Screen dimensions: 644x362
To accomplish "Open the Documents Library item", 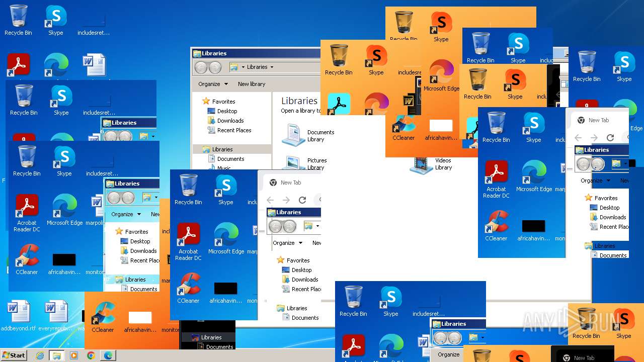I will click(308, 136).
